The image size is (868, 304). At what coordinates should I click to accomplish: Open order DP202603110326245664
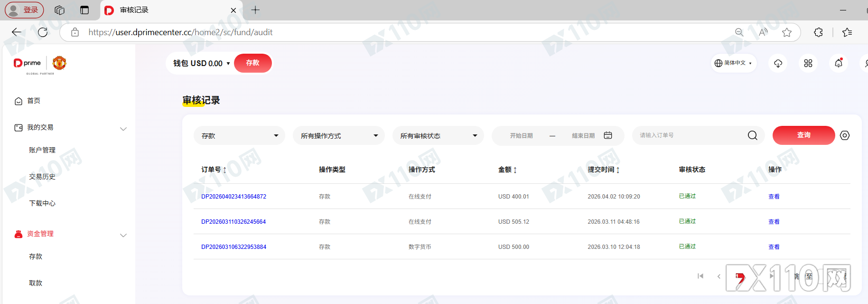point(233,222)
